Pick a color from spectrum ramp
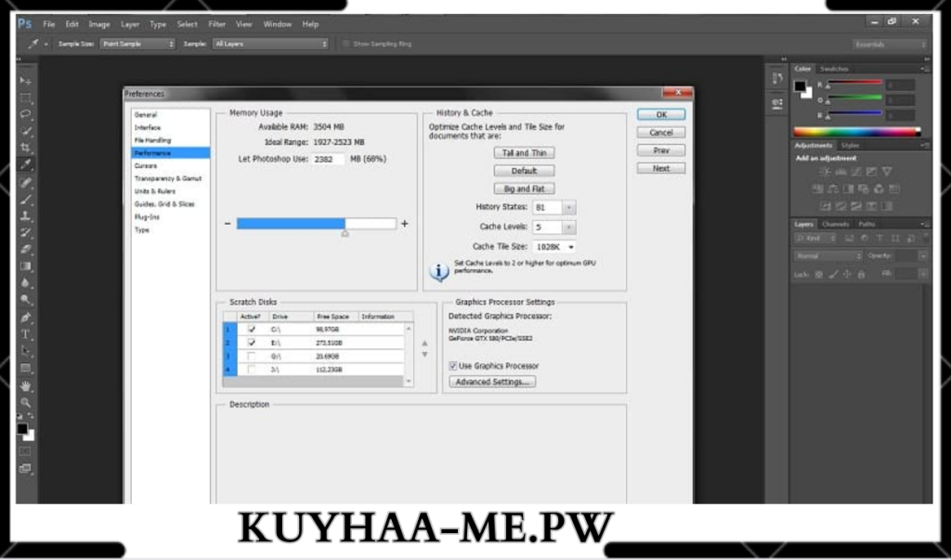This screenshot has width=951, height=560. (857, 131)
